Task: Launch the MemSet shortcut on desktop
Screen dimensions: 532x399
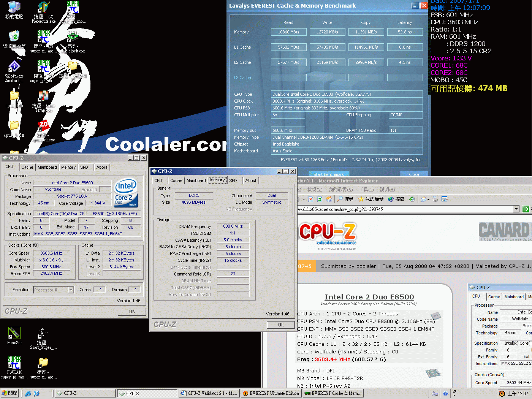Action: (x=14, y=336)
